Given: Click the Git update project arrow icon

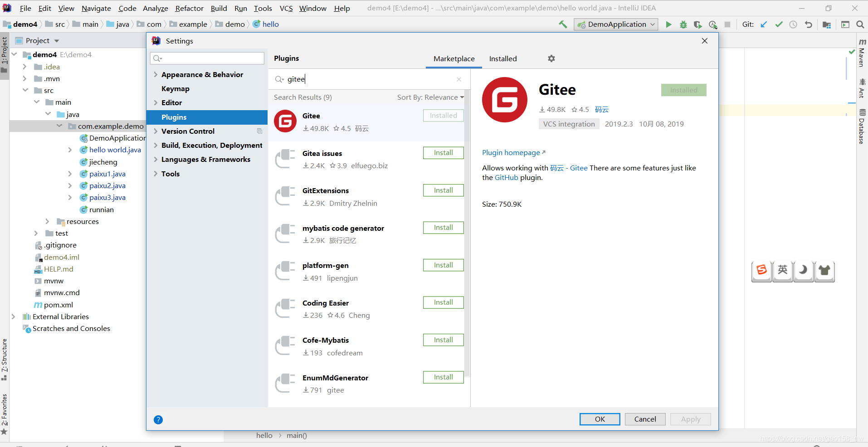Looking at the screenshot, I should (764, 24).
